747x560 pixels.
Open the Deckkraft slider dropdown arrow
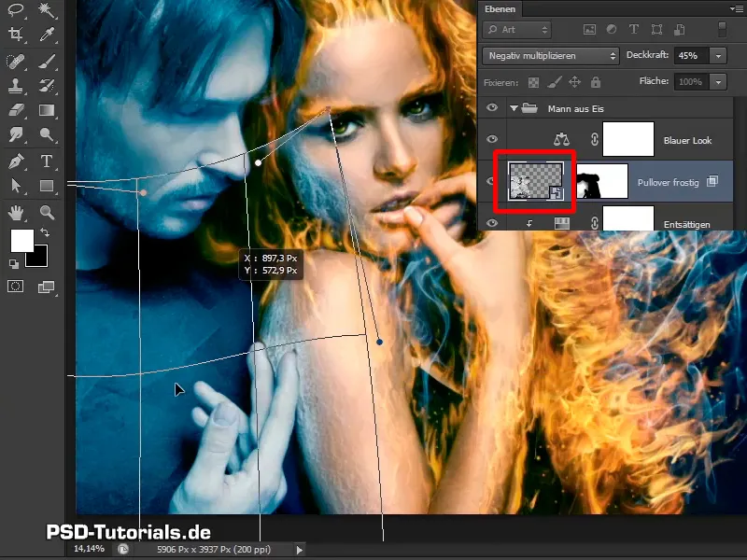[x=718, y=56]
